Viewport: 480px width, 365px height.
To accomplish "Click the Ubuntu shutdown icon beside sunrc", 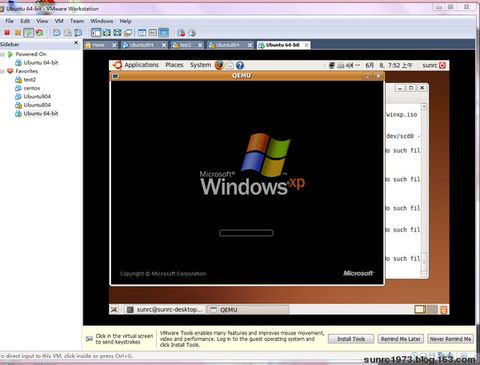I will [x=442, y=65].
